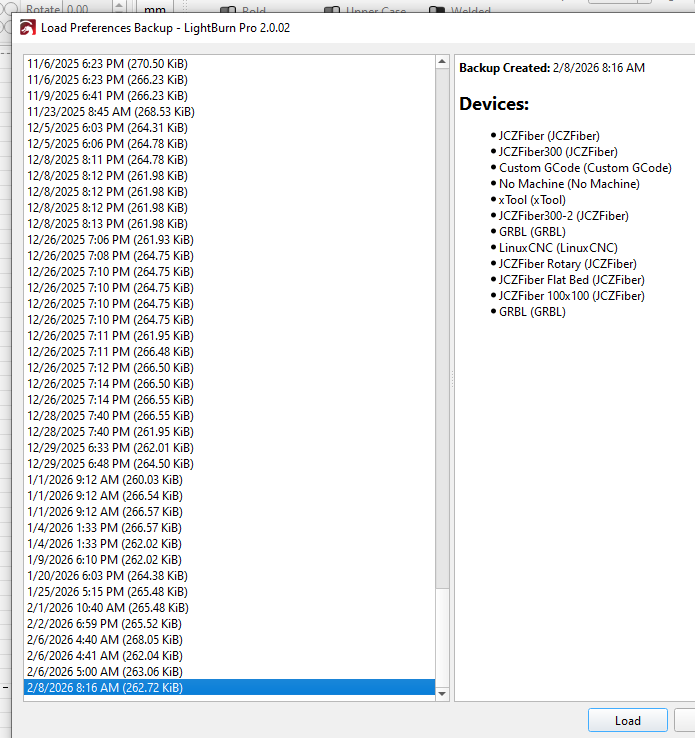This screenshot has height=738, width=695.
Task: Select backup 12/26/2025 7:14 PM (266.55 KiB)
Action: tap(229, 400)
